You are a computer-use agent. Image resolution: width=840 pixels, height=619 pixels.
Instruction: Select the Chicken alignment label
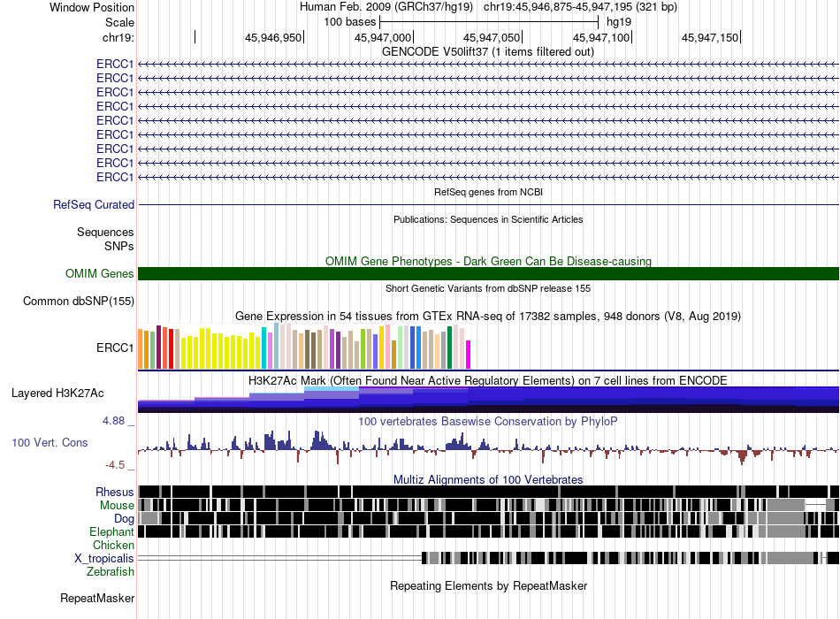click(113, 545)
